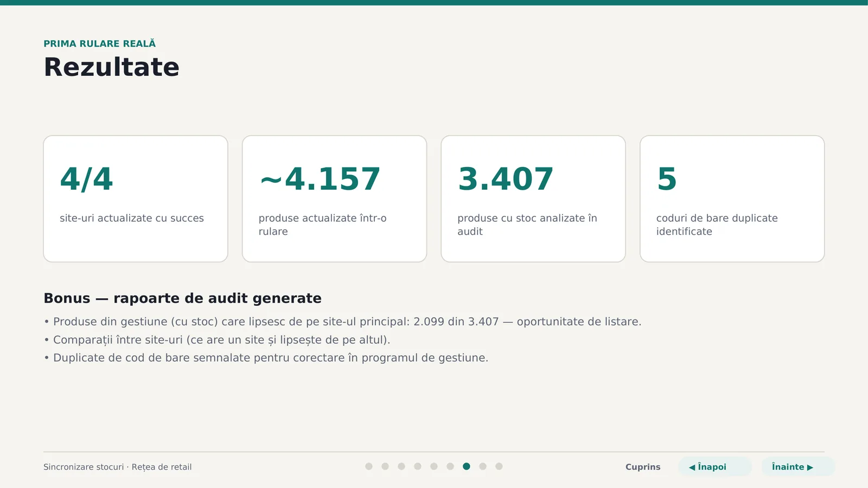Go back with the Înapoi button
The width and height of the screenshot is (868, 488).
click(714, 466)
